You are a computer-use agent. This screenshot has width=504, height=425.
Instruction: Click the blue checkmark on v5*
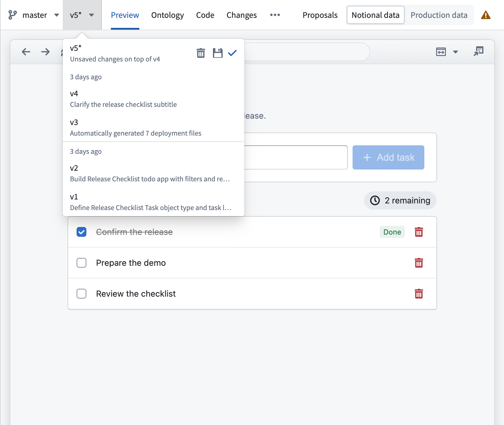[x=232, y=53]
